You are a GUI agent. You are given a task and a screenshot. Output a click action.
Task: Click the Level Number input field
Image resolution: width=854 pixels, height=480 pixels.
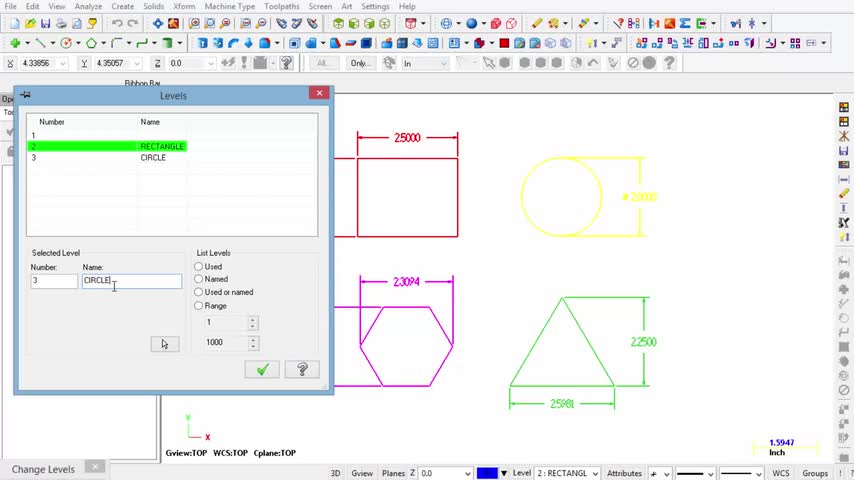(x=54, y=281)
